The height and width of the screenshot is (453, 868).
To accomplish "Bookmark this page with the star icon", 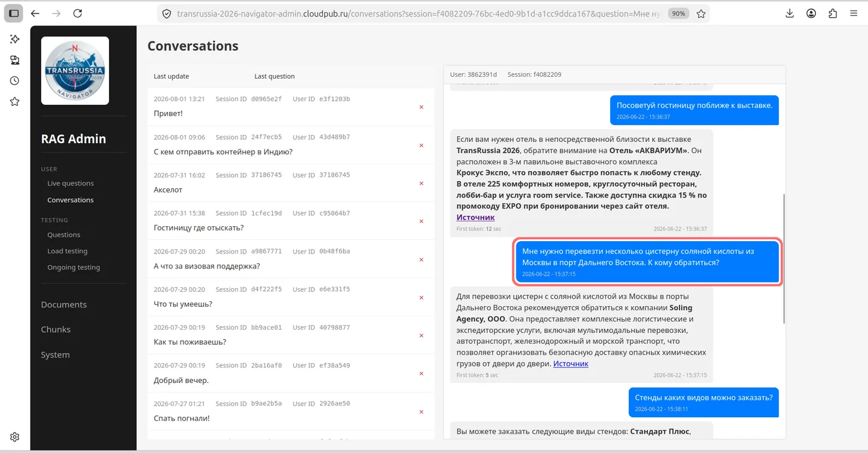I will coord(701,14).
